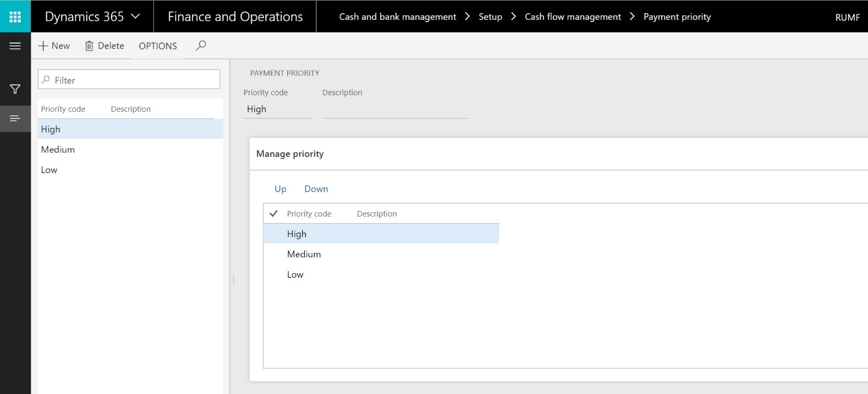Select the Medium row in Manage priority grid
Image resolution: width=868 pixels, height=394 pixels.
coord(381,254)
